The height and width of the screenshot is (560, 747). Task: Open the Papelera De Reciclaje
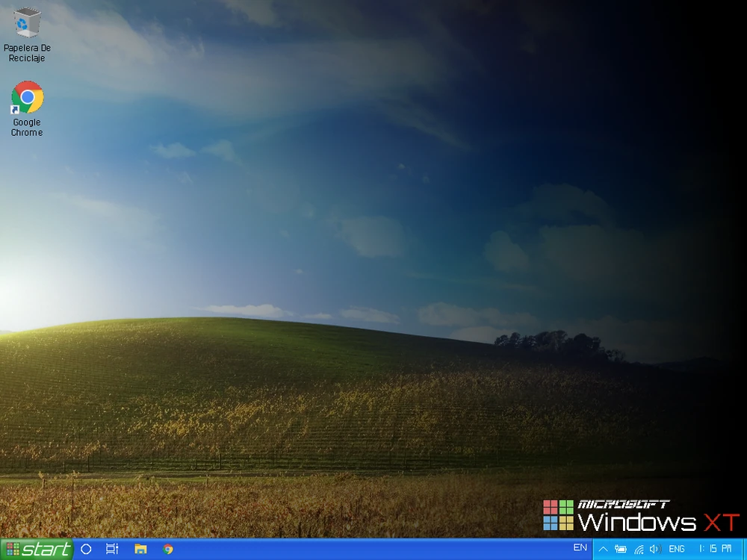pos(27,22)
